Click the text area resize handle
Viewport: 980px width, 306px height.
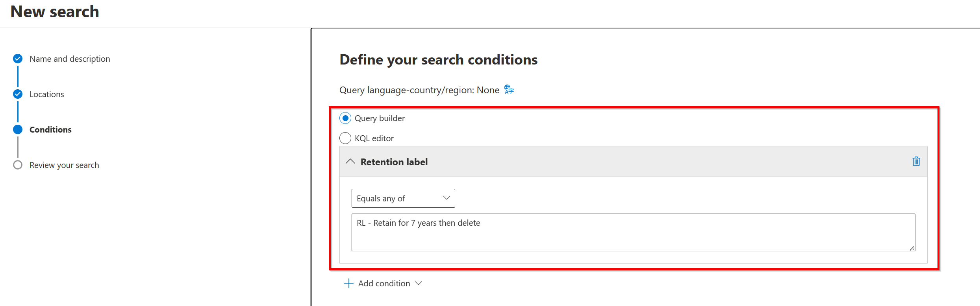click(x=912, y=248)
